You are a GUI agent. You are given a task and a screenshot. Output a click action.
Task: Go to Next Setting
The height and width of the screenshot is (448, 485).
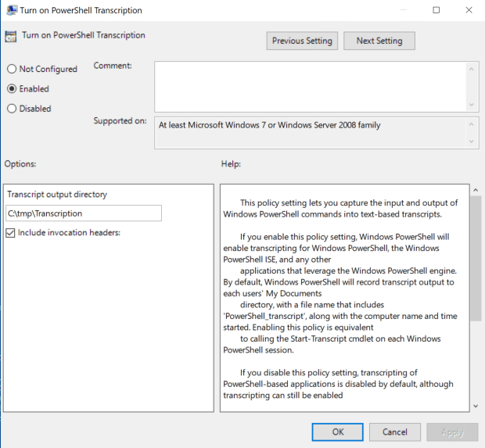pyautogui.click(x=379, y=41)
